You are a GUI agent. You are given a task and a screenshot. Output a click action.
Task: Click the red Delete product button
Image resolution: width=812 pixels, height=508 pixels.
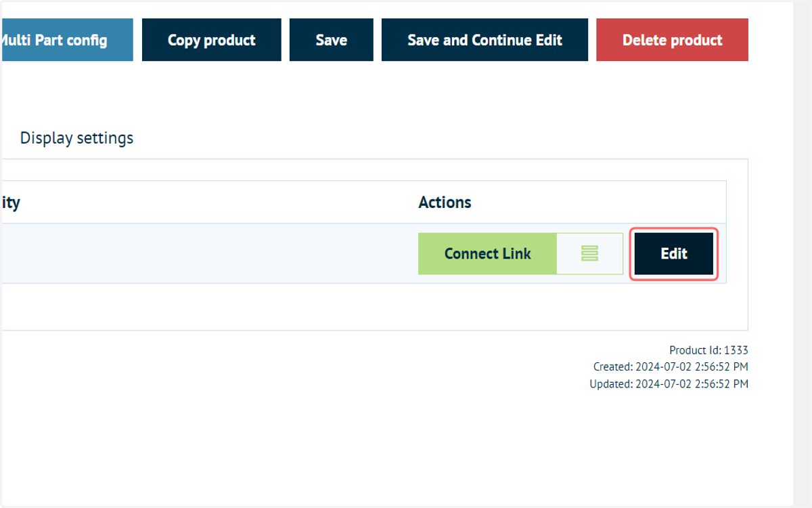click(672, 40)
